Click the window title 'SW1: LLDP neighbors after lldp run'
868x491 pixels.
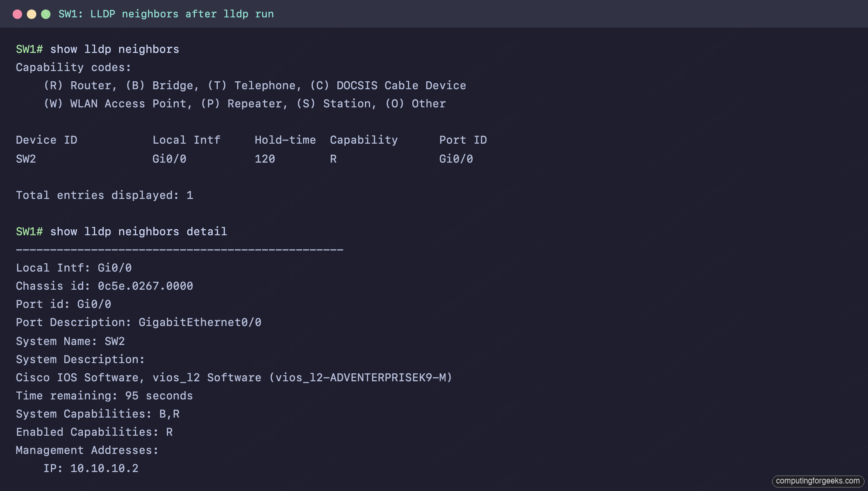166,14
